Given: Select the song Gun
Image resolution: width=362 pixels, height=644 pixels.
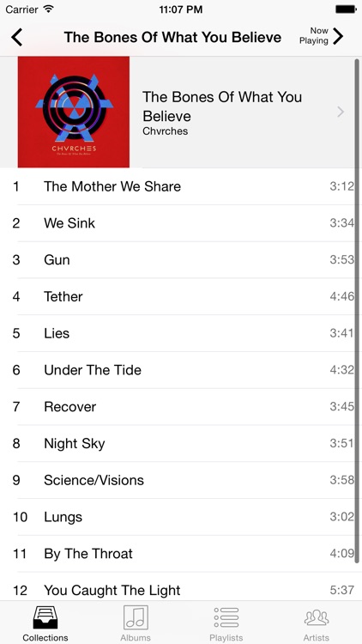Looking at the screenshot, I should tap(181, 260).
